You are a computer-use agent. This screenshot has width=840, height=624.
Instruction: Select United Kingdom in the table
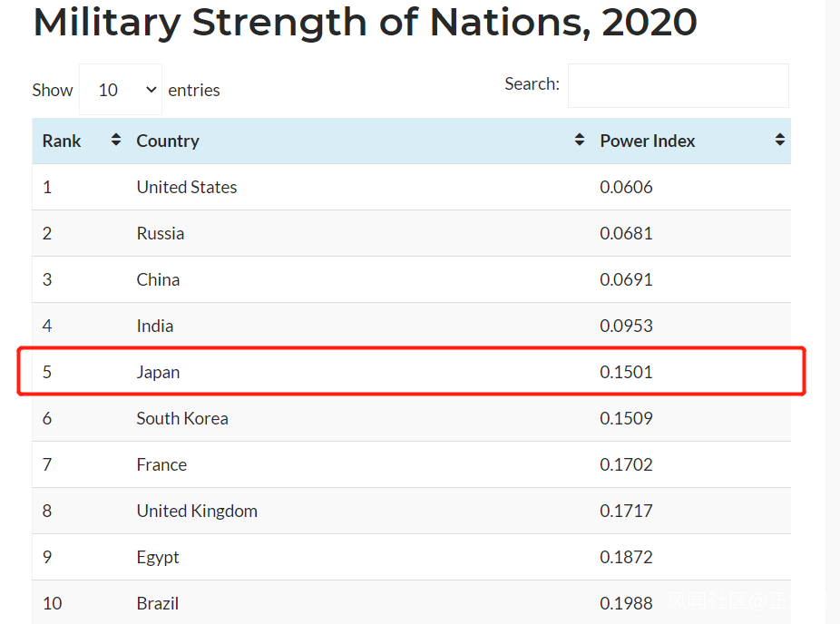[x=197, y=511]
